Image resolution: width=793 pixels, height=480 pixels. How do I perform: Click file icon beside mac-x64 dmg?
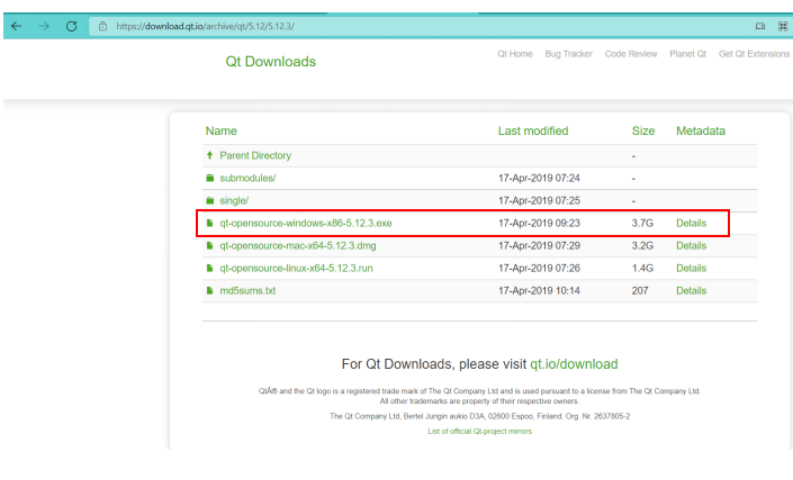coord(209,246)
